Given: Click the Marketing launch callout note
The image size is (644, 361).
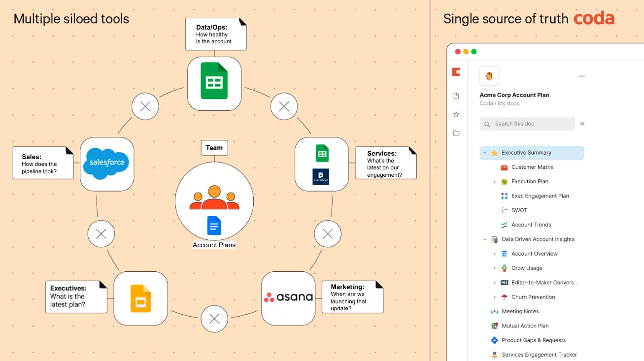Looking at the screenshot, I should tap(352, 297).
